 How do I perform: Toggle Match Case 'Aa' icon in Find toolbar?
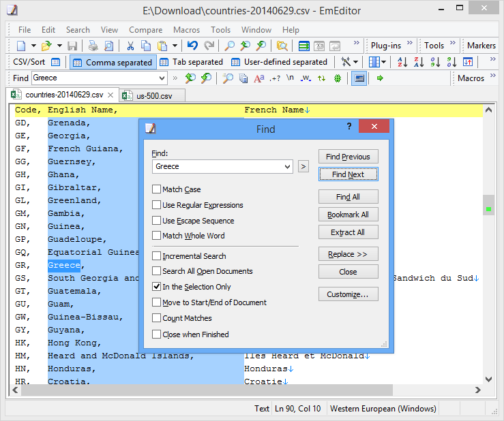(x=259, y=78)
